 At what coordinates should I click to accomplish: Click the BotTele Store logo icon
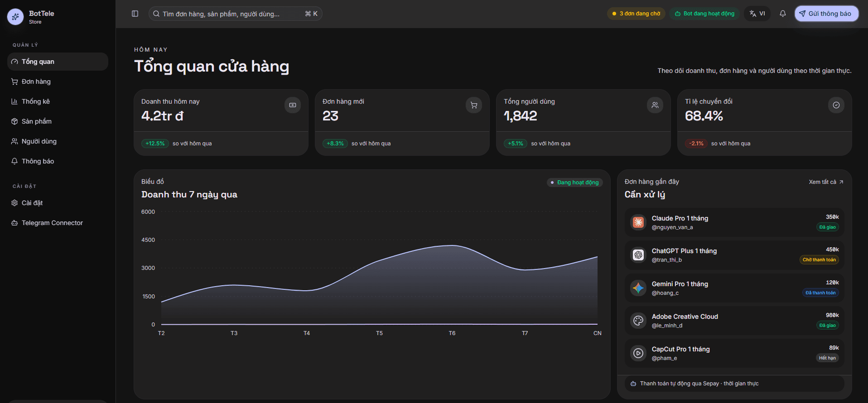(x=15, y=17)
